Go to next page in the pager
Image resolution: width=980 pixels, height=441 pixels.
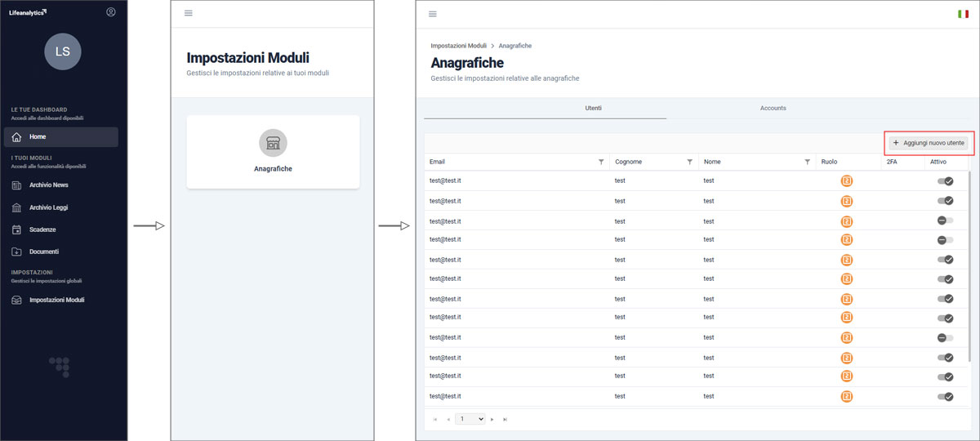[492, 419]
